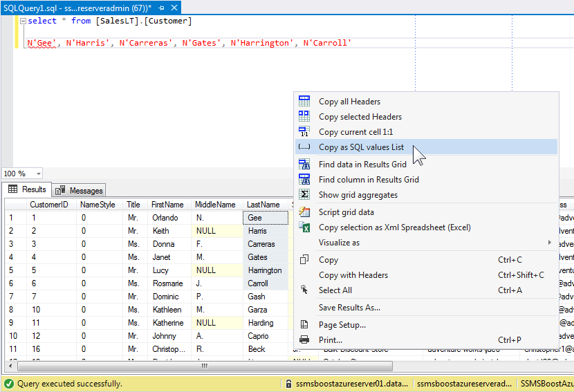Click the Select All cursor icon

304,290
